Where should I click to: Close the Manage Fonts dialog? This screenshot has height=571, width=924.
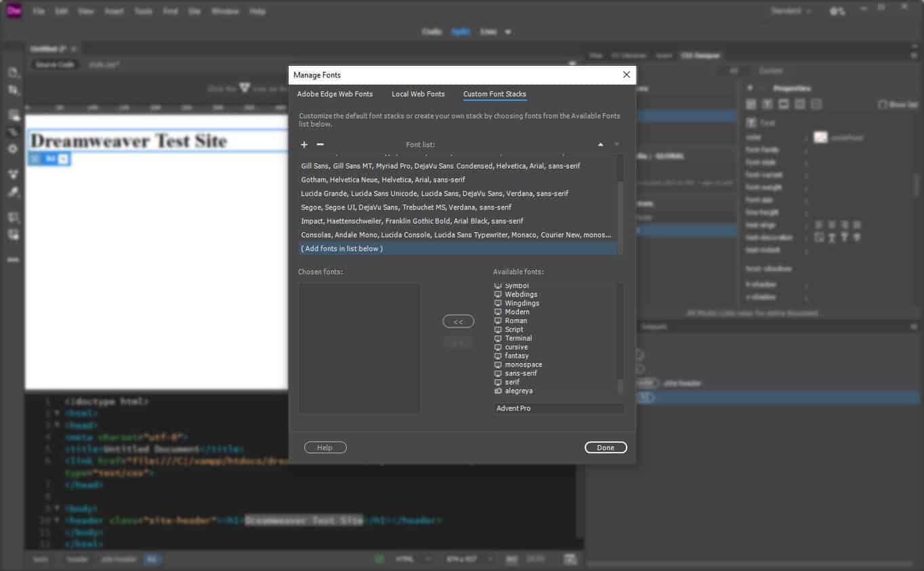[x=626, y=75]
